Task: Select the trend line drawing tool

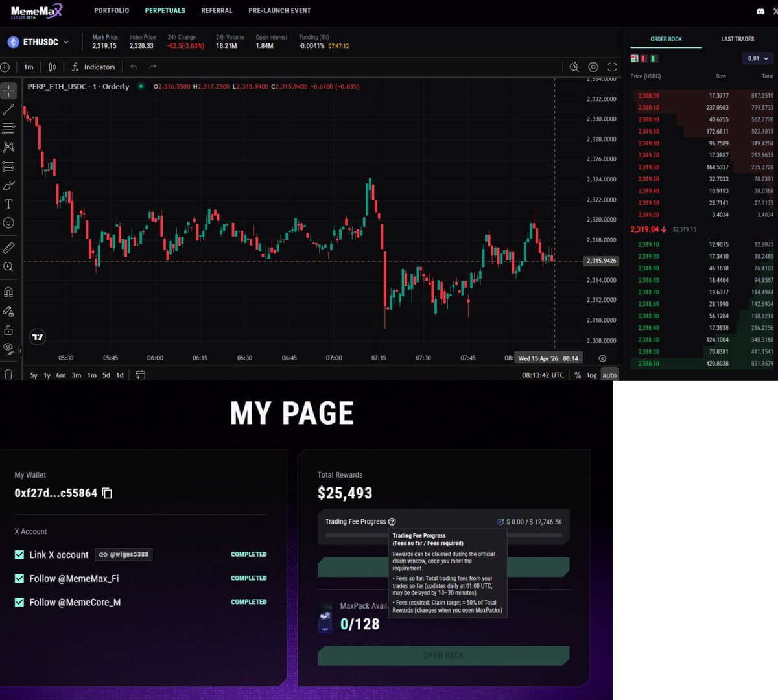Action: (x=8, y=110)
